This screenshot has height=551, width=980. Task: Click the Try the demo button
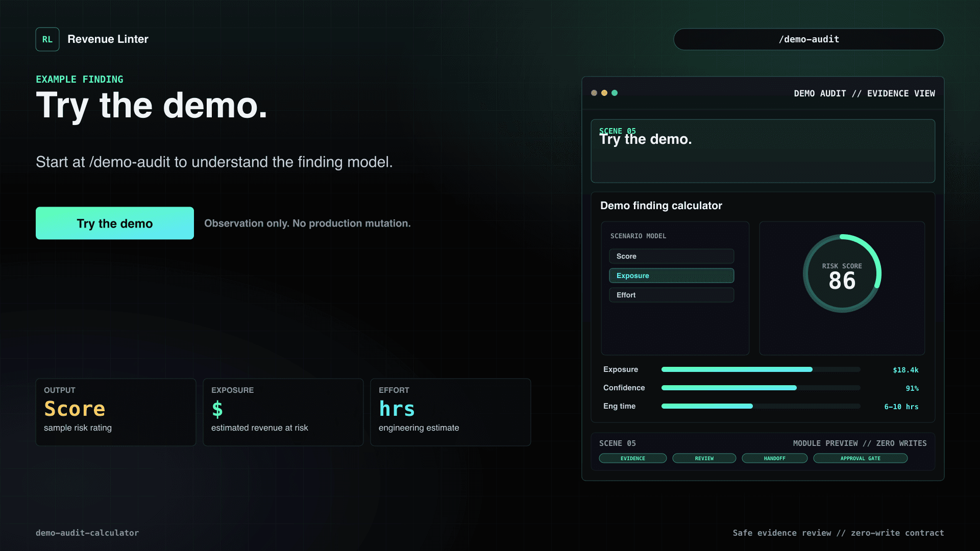click(115, 223)
